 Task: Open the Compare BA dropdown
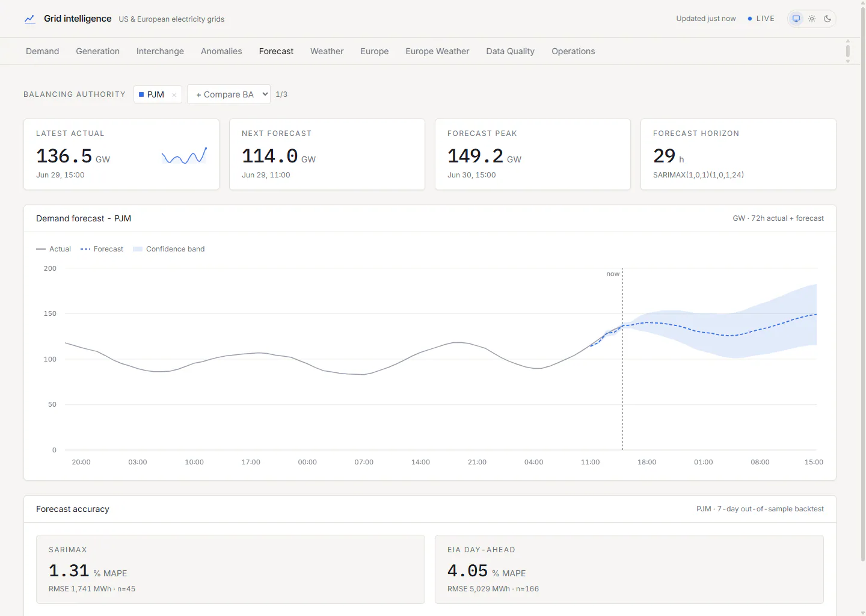229,94
